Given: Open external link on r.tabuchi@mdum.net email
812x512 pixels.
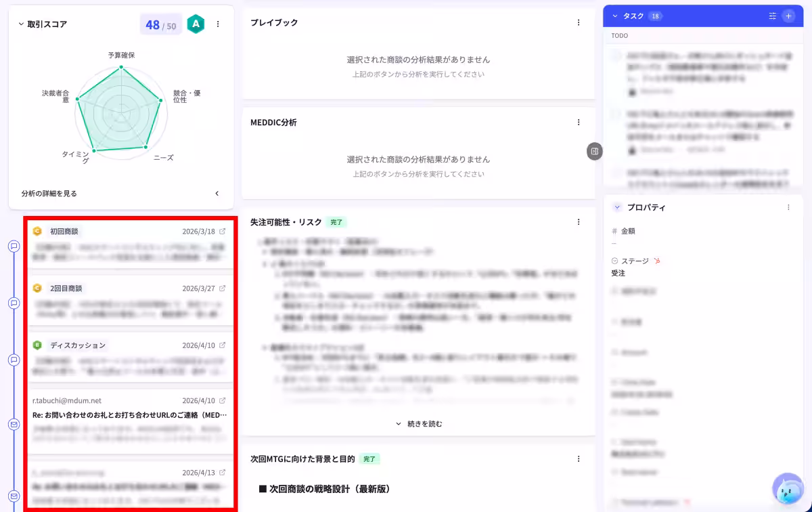Looking at the screenshot, I should point(223,400).
